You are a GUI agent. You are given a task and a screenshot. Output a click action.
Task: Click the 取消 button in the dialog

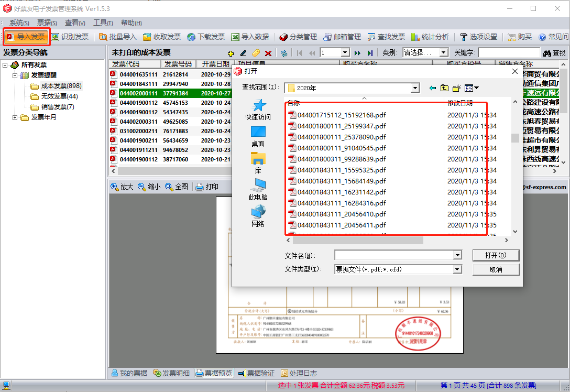pyautogui.click(x=496, y=269)
